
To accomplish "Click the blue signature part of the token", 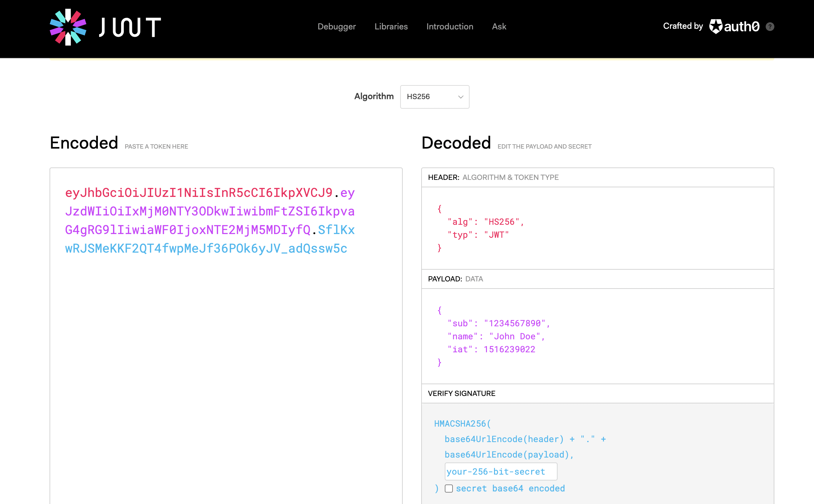I will pos(206,249).
